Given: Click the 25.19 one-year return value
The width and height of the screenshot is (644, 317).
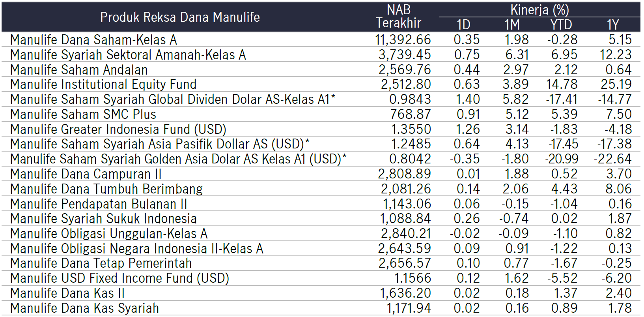Looking at the screenshot, I should tap(616, 84).
